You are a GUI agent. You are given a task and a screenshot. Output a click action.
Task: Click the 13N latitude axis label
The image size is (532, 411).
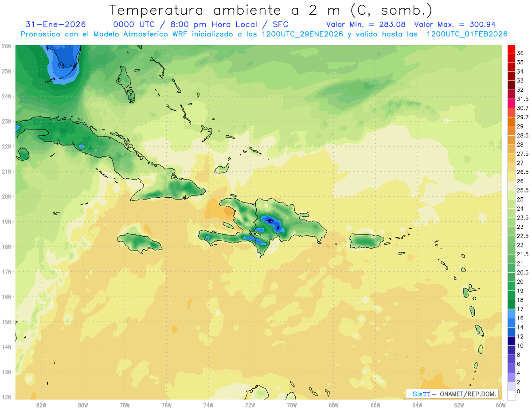[x=6, y=372]
